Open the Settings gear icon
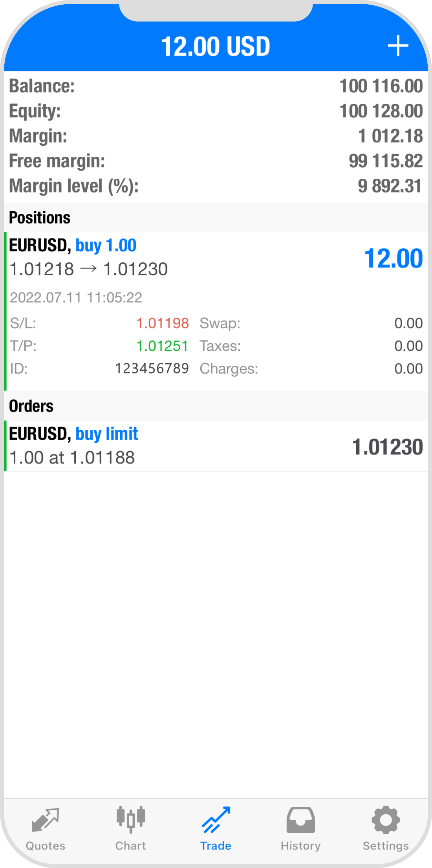The image size is (432, 868). [x=386, y=820]
